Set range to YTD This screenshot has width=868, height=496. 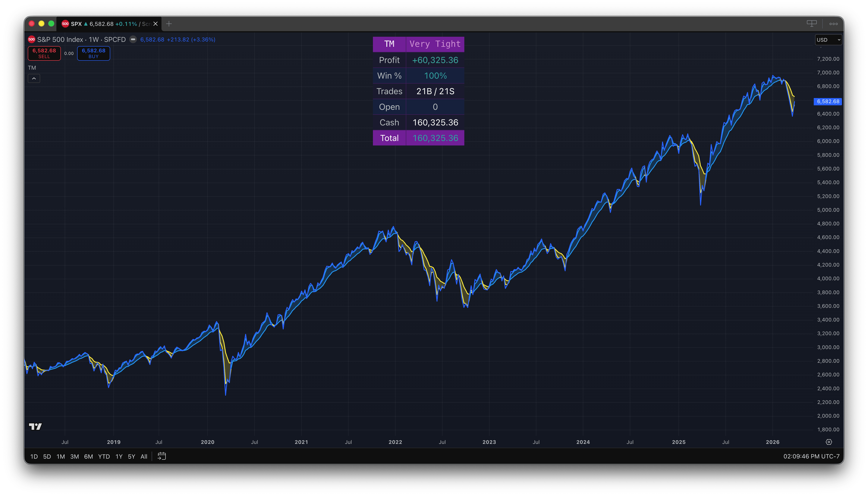104,456
